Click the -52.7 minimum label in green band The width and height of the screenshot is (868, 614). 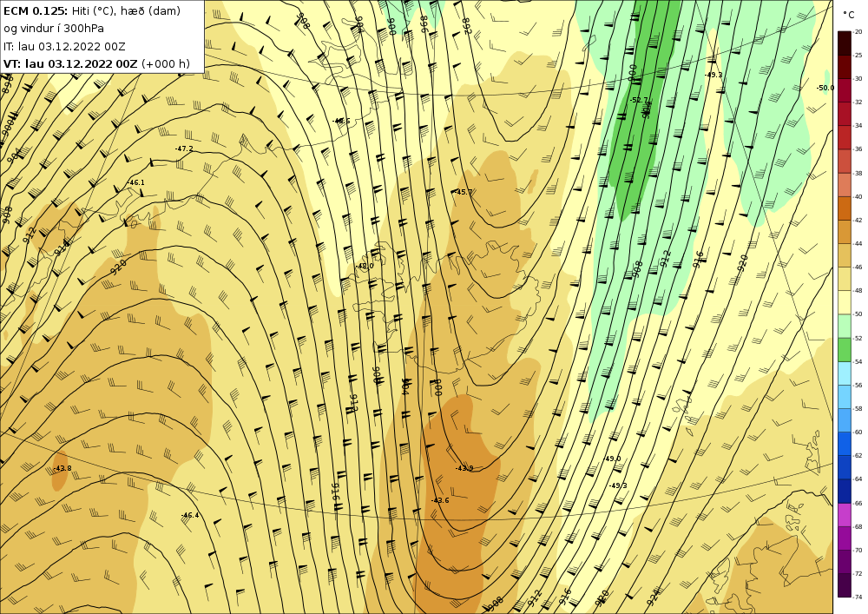tap(639, 100)
